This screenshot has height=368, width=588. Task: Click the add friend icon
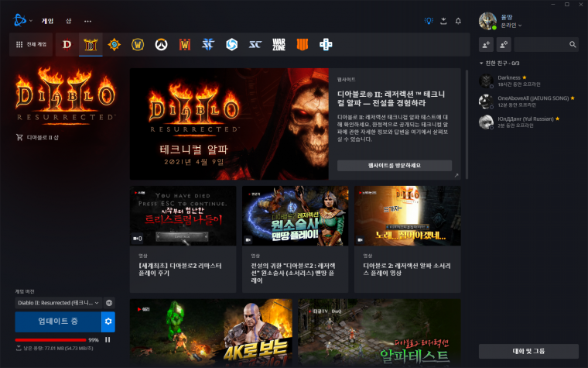[x=486, y=45]
